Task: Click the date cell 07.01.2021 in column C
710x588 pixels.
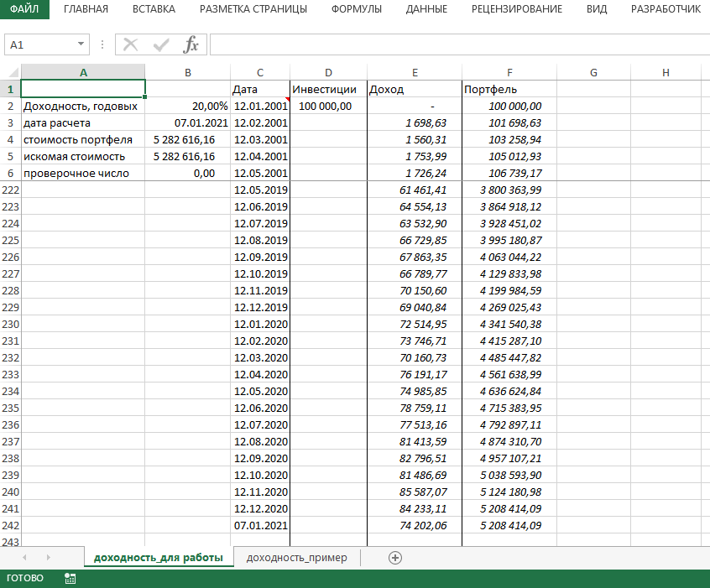Action: coord(260,526)
